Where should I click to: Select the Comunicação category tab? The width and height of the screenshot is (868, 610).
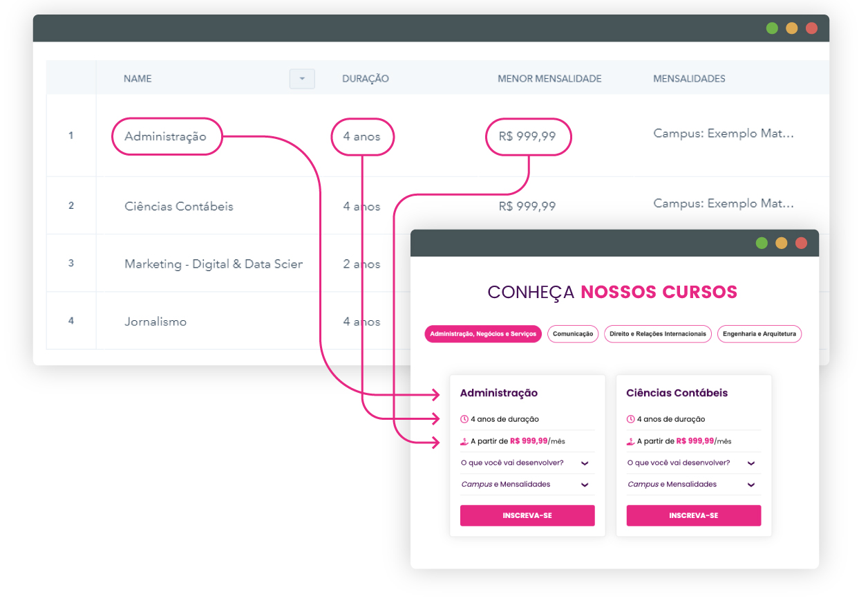(x=573, y=334)
